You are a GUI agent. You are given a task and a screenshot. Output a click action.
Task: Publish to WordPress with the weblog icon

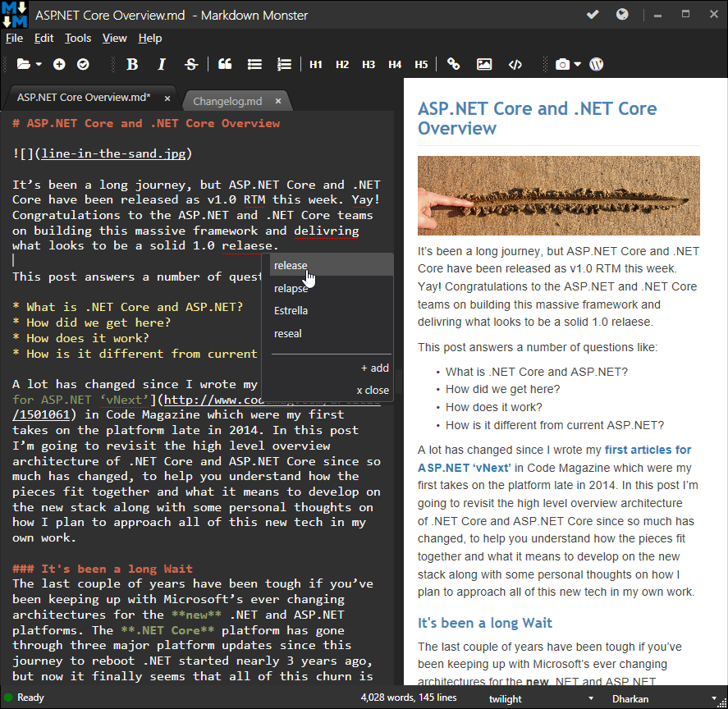point(597,64)
